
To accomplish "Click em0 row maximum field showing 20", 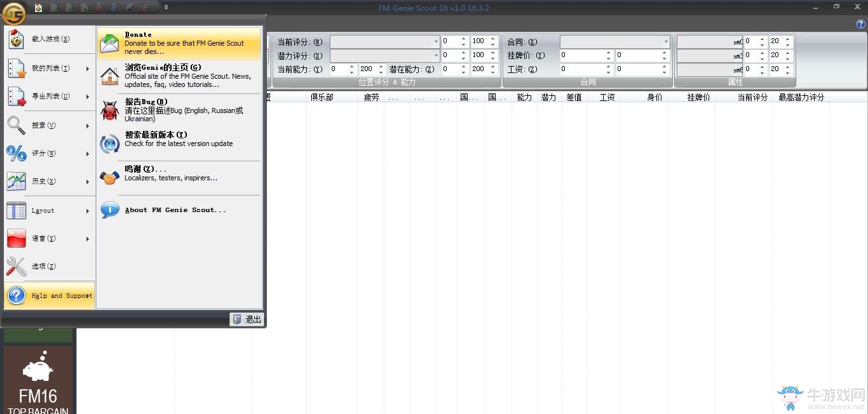I will tap(781, 41).
